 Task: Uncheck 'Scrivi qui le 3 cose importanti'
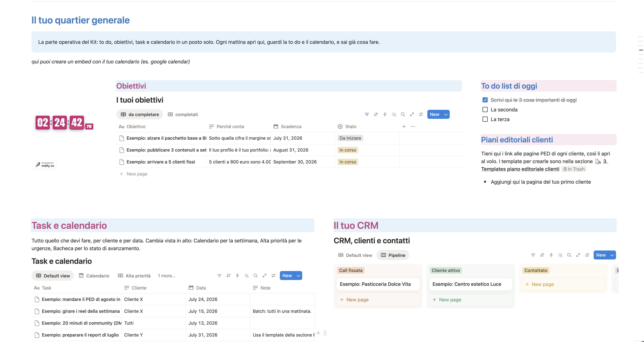click(x=485, y=100)
